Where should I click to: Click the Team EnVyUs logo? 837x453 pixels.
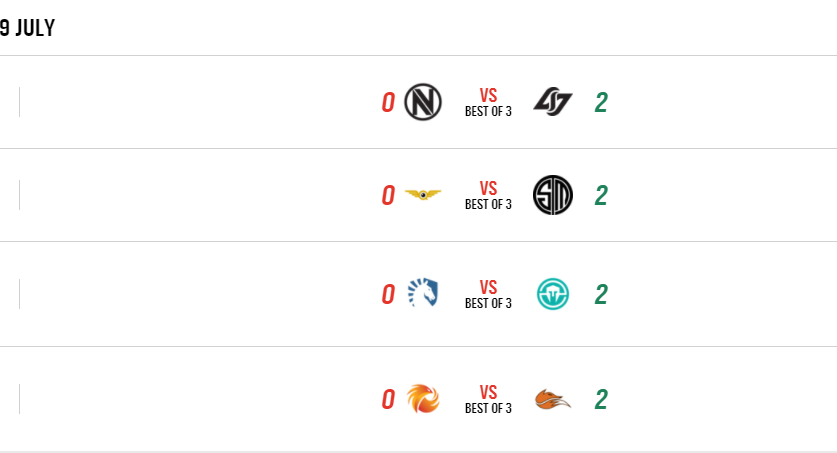coord(423,102)
